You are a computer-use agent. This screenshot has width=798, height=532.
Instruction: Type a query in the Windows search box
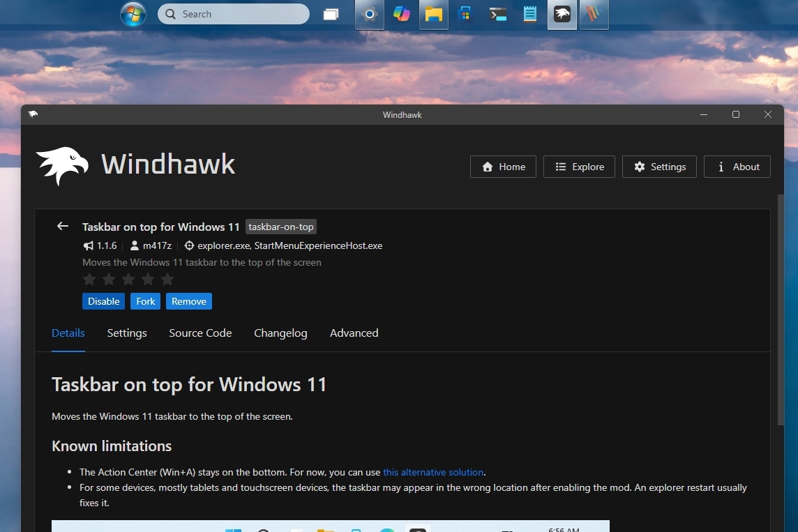233,14
